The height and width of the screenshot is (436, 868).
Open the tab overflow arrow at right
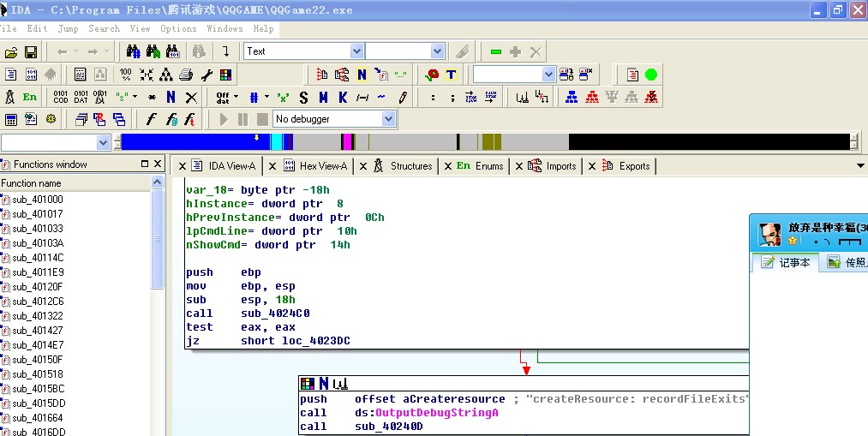[x=860, y=165]
